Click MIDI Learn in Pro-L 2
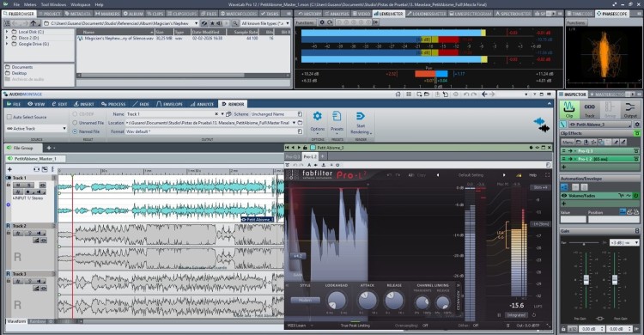The height and width of the screenshot is (335, 644). [296, 326]
